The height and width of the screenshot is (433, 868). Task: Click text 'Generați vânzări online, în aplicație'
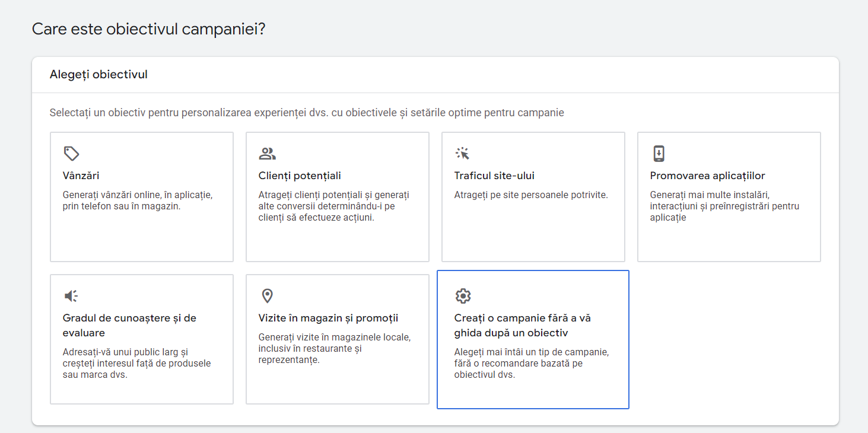click(137, 195)
